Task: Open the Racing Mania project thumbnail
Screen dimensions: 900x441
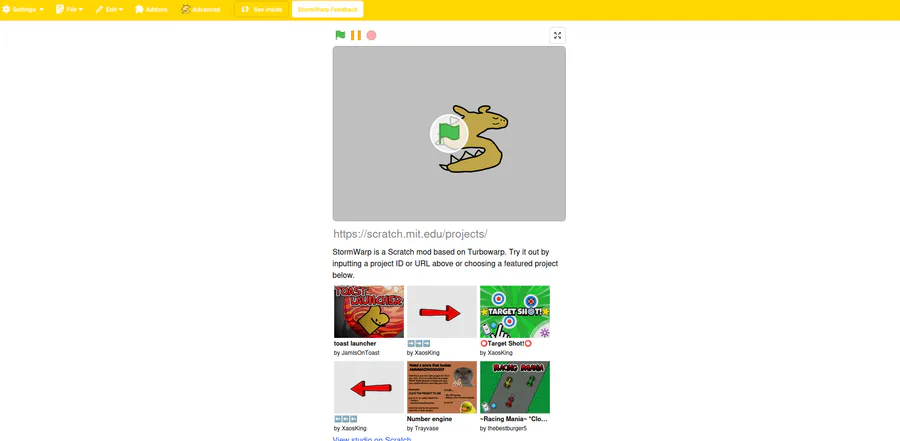Action: 515,387
